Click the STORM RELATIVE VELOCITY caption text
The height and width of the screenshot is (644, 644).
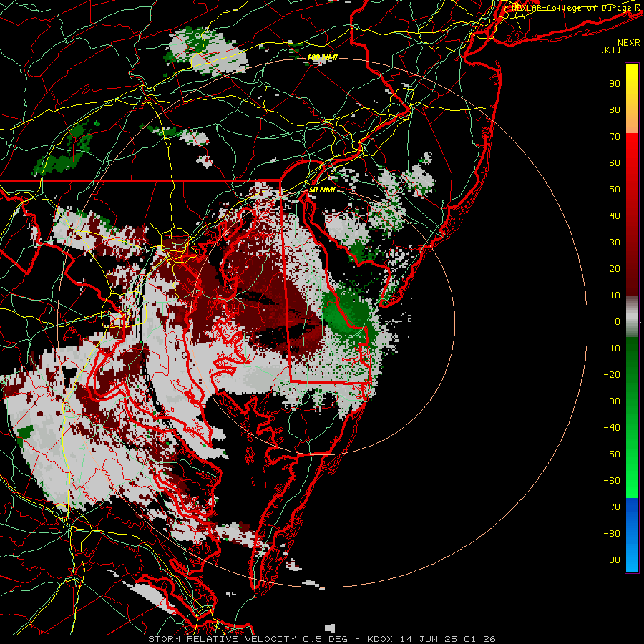pyautogui.click(x=222, y=639)
